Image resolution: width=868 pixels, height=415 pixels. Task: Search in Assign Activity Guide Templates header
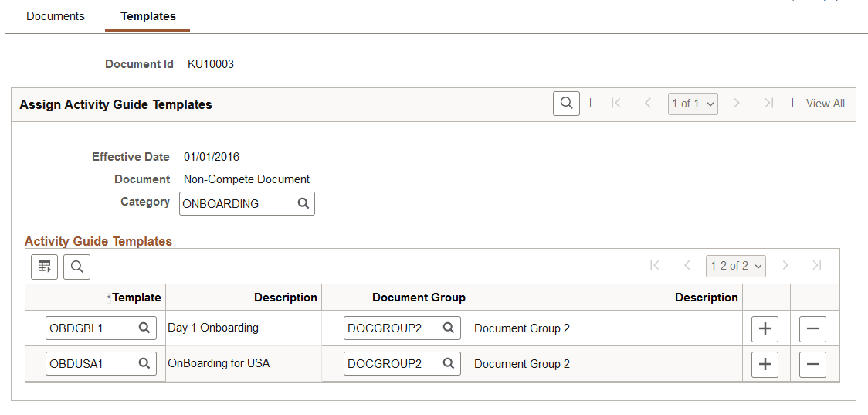click(x=566, y=104)
